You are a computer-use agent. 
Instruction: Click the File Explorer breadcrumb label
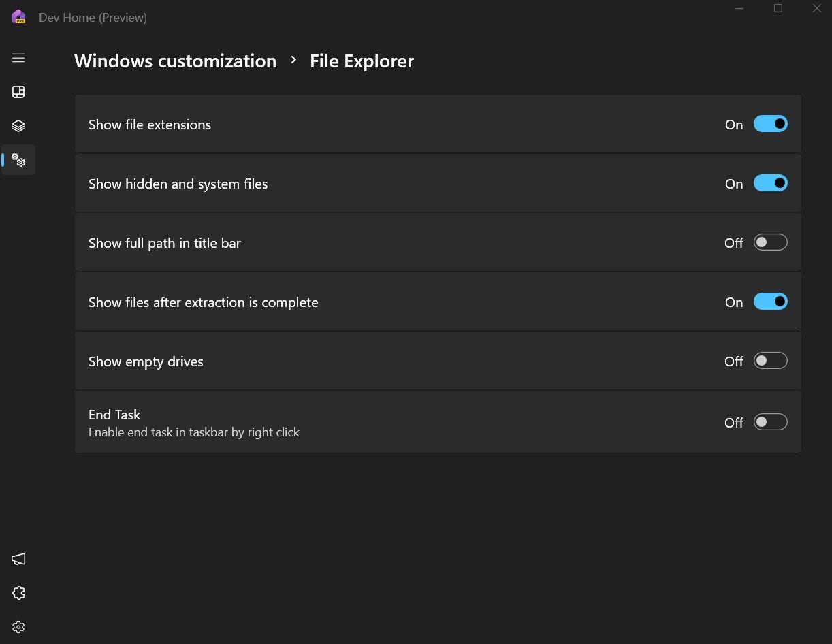coord(362,61)
